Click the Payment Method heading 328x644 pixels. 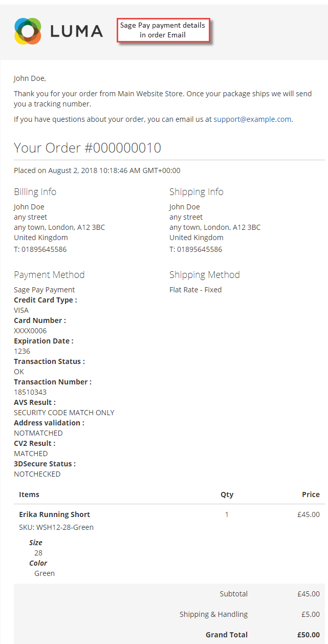tap(49, 275)
